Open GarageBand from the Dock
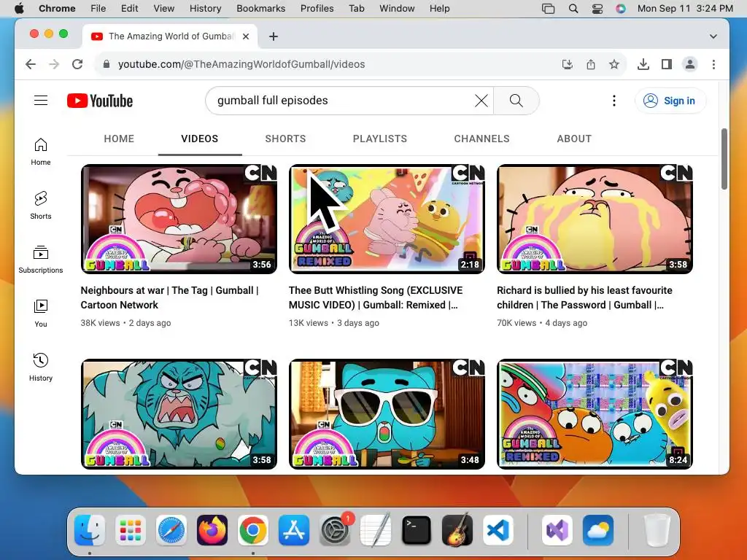 457,530
